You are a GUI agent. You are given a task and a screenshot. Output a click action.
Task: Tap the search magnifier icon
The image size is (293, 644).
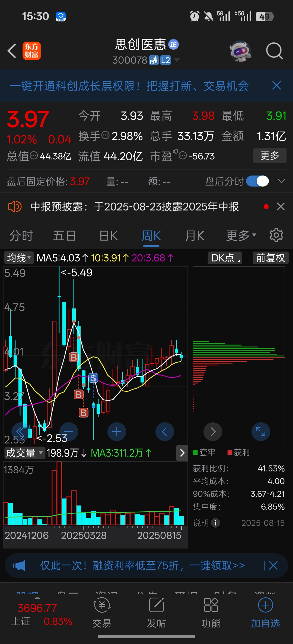(x=274, y=51)
